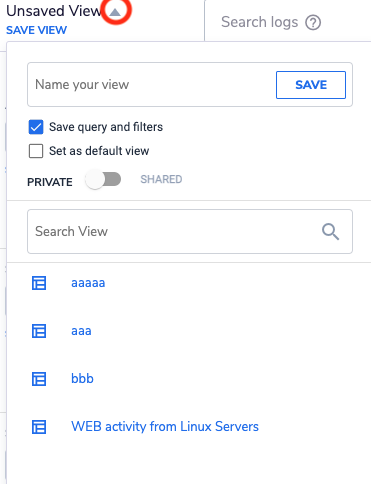Open the aaa saved view
The width and height of the screenshot is (371, 484).
click(x=81, y=331)
